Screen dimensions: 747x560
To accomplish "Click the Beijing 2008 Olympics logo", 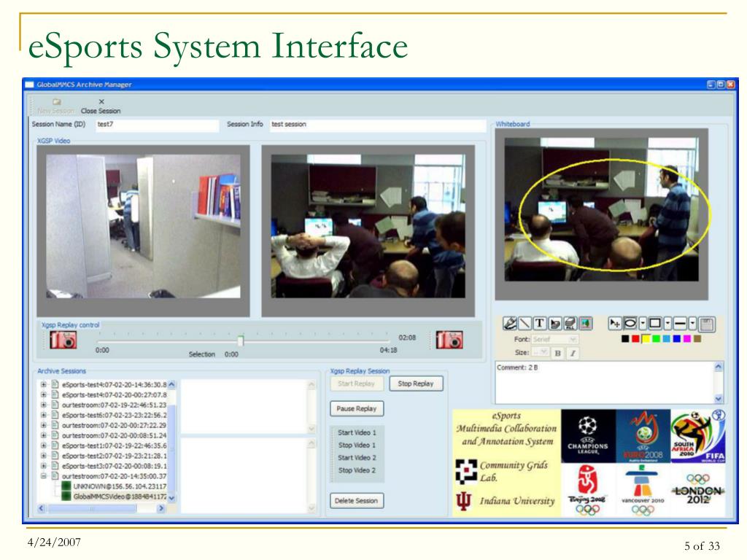I will pos(588,490).
